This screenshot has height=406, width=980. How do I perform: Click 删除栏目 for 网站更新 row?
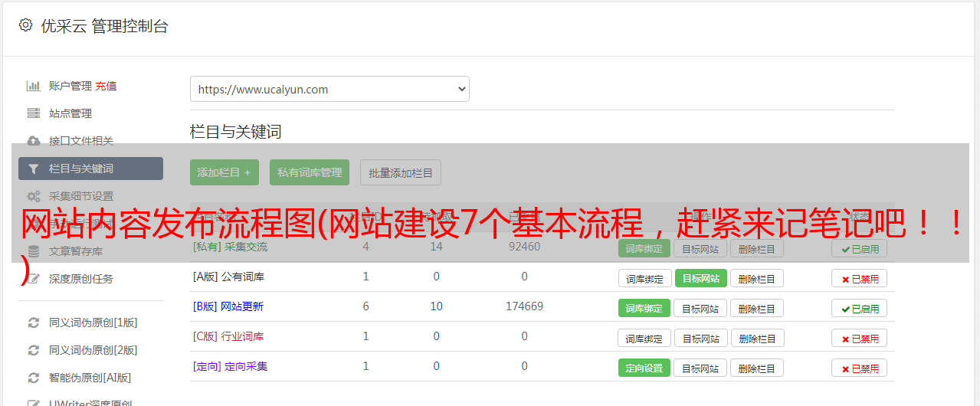coord(756,308)
